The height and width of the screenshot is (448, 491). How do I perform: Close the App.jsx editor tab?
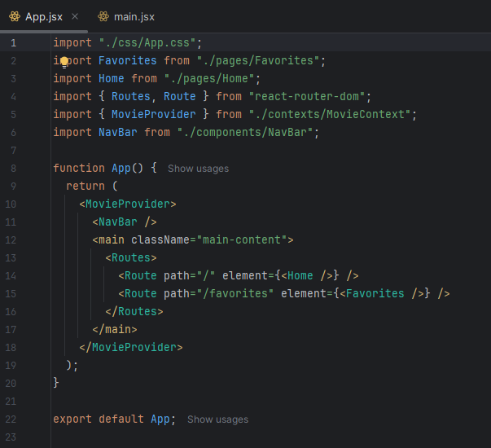click(75, 16)
